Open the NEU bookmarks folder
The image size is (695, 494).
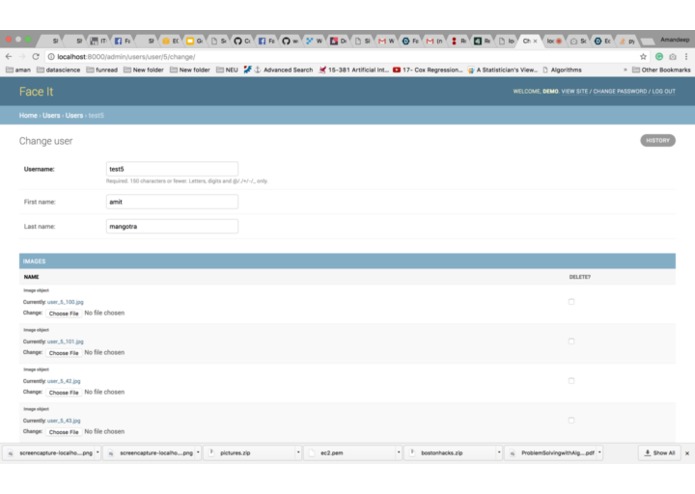click(227, 70)
